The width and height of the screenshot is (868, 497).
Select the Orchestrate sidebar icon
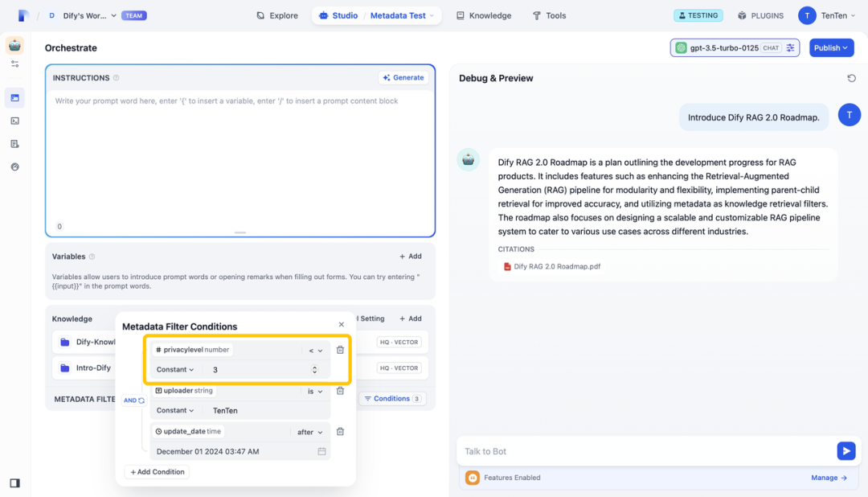pyautogui.click(x=15, y=98)
